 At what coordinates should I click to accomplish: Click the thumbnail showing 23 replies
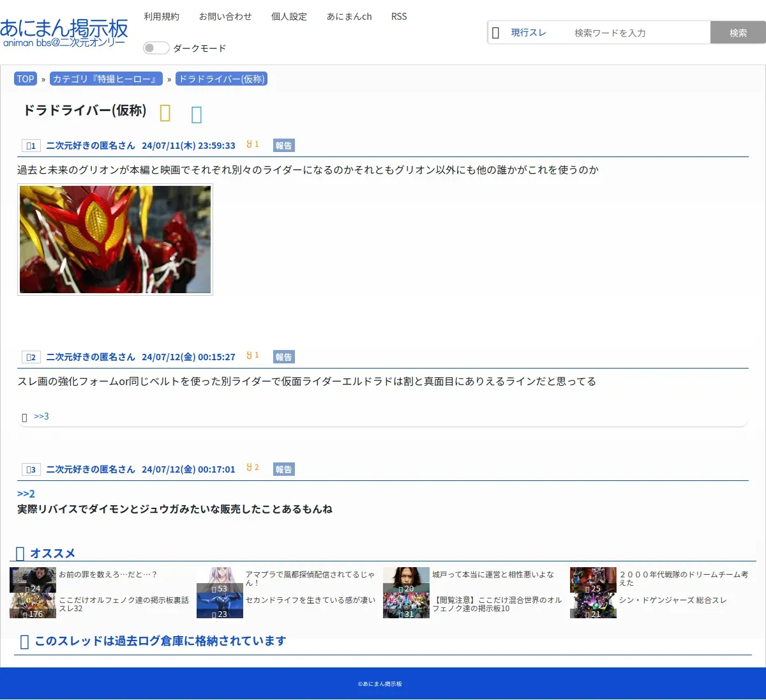click(220, 605)
